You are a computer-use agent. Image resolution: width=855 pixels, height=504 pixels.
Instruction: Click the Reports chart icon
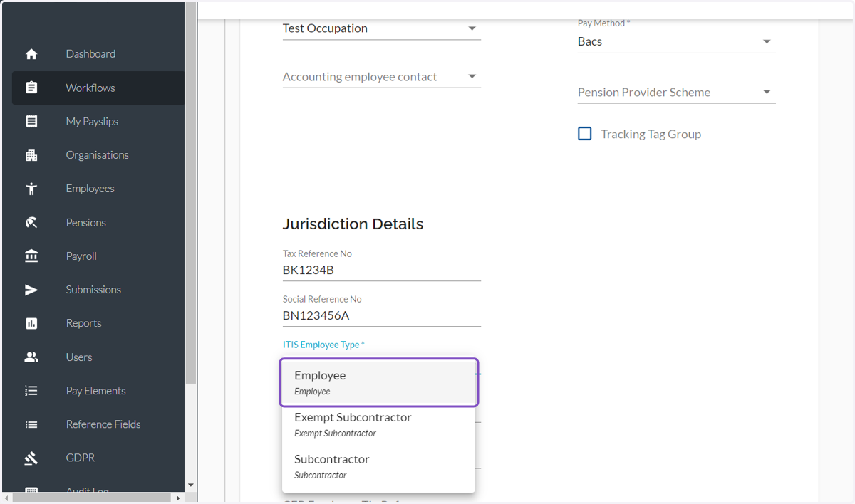(31, 323)
